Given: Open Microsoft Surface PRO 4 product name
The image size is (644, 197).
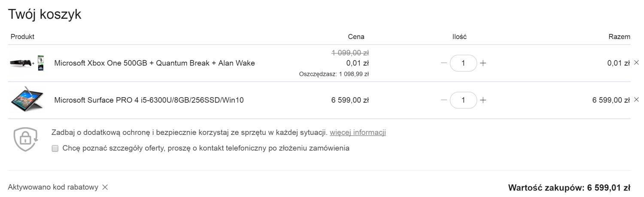Looking at the screenshot, I should pos(149,100).
